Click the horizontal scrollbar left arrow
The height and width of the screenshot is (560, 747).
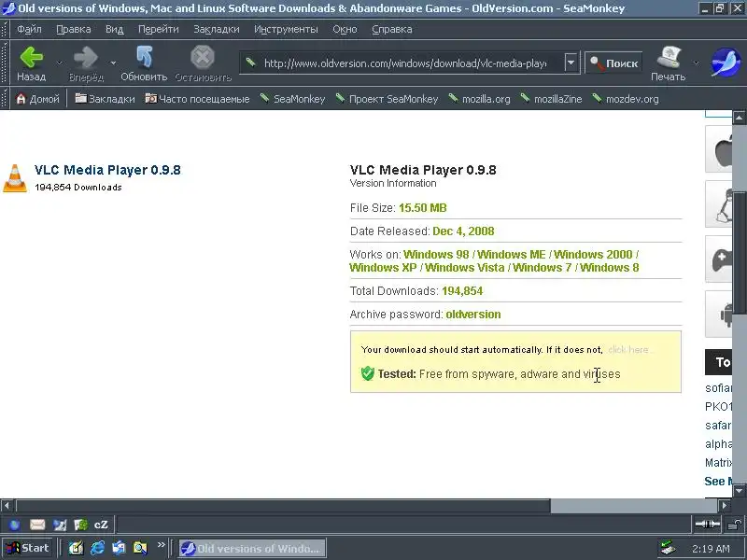tap(7, 505)
